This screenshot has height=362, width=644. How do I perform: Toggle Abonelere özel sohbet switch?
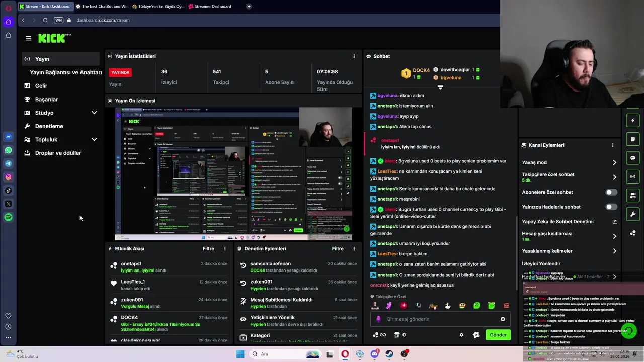point(611,192)
